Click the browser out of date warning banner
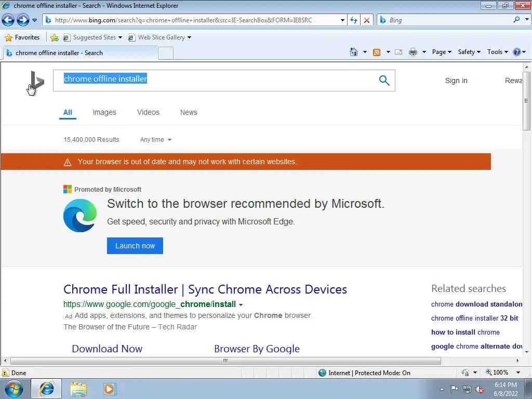532x399 pixels. (x=246, y=162)
